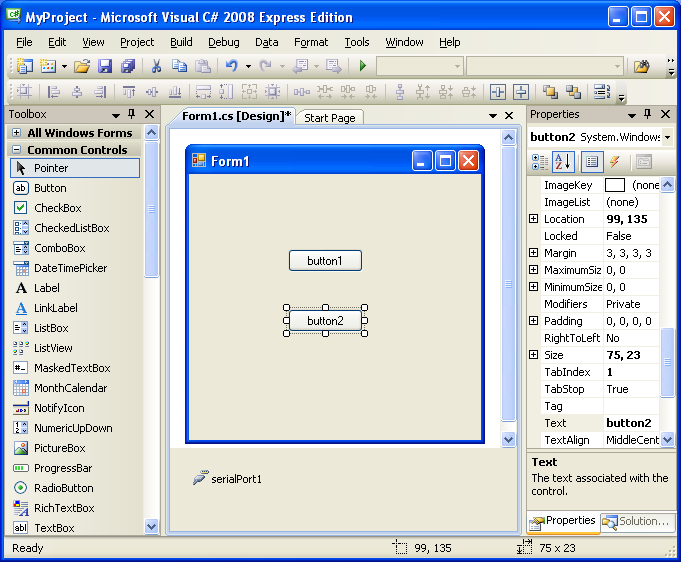The image size is (681, 562).
Task: Open the active documents dropdown arrow beside tabs
Action: point(493,116)
